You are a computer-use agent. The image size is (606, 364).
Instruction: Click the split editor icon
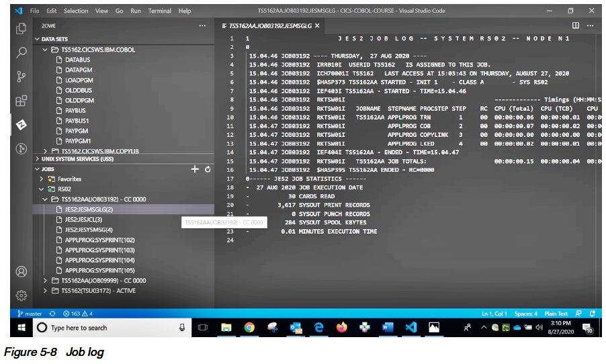575,26
